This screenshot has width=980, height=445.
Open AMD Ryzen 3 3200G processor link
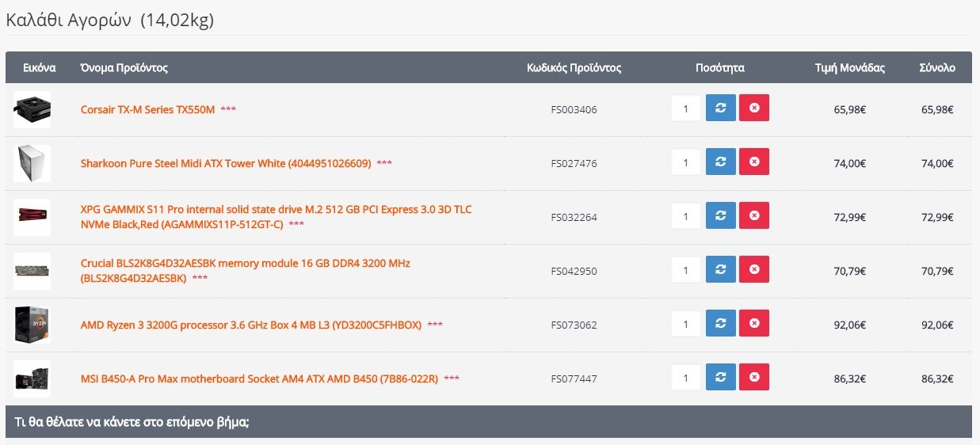click(x=251, y=325)
